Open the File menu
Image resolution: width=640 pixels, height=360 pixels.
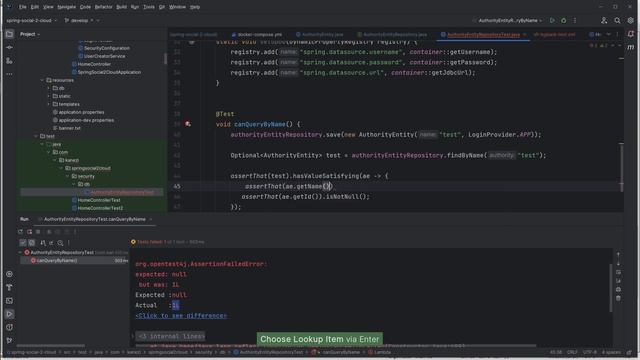23,7
